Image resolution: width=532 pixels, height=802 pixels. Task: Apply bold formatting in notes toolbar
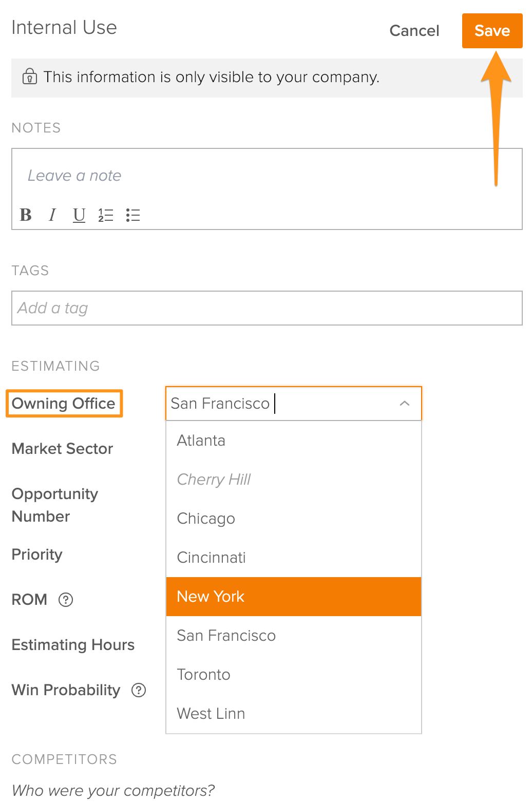point(26,215)
